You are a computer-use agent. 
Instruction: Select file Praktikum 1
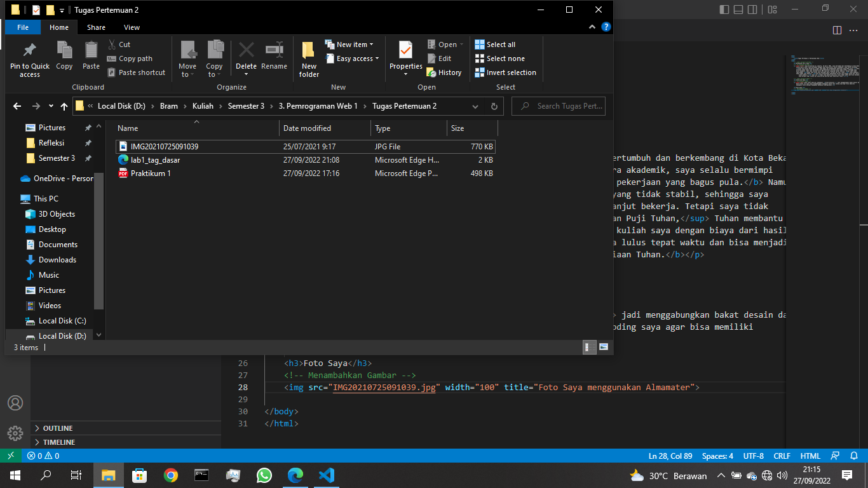pyautogui.click(x=305, y=173)
